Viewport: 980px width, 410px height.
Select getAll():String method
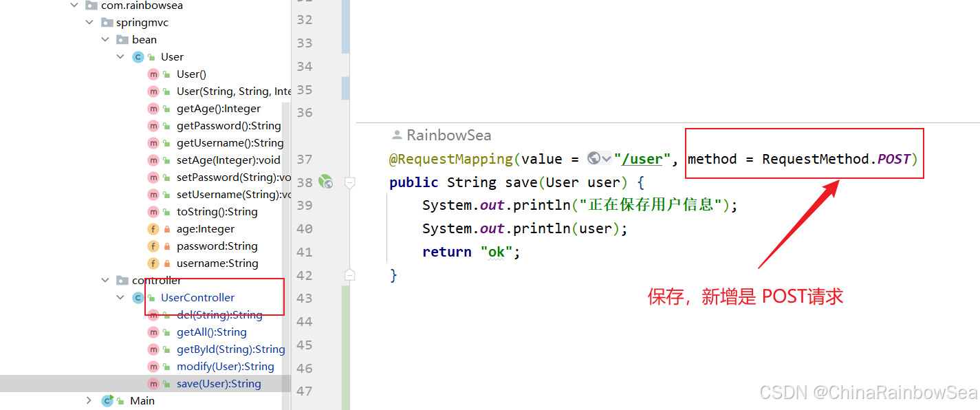click(x=211, y=332)
